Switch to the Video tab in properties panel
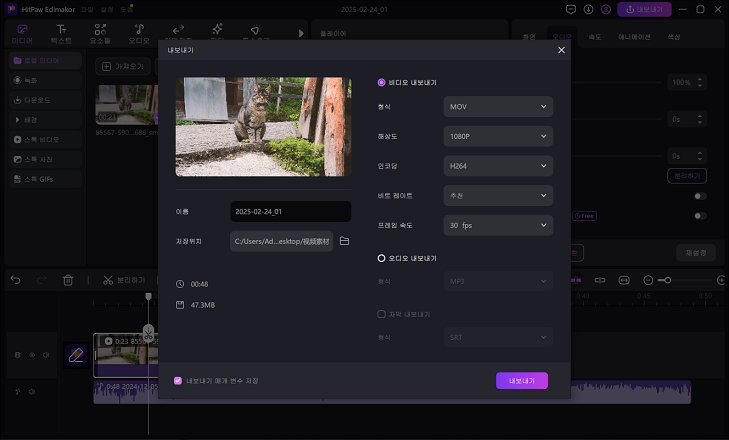 point(529,37)
